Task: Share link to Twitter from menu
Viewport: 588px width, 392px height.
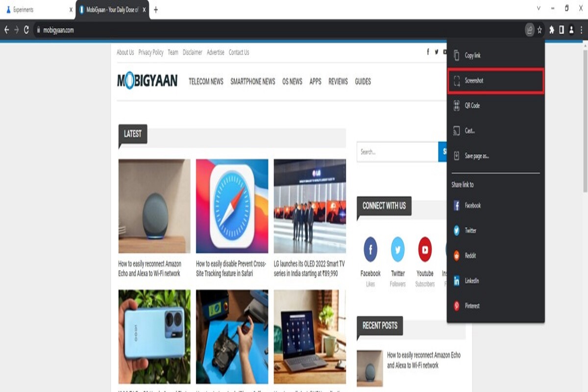Action: click(x=495, y=230)
